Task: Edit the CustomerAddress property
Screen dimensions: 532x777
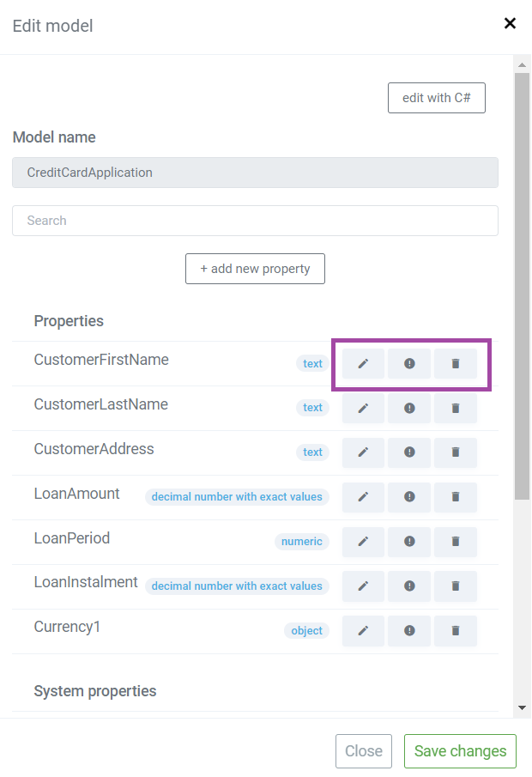Action: 363,452
